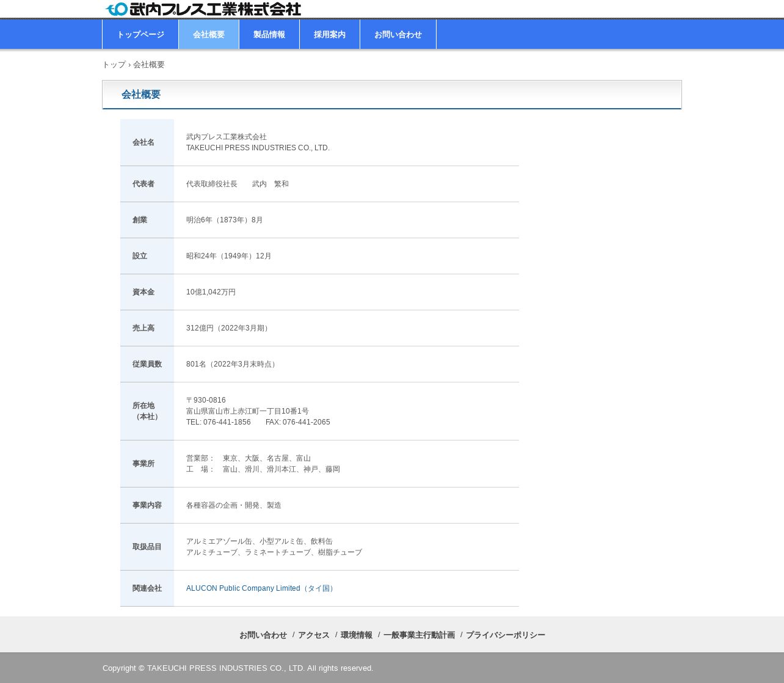Click the 工場 factory locations line
Viewport: 784px width, 683px height.
coord(263,469)
